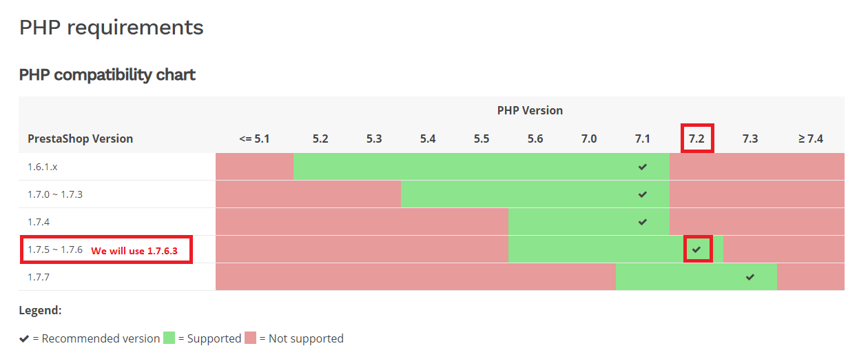868x357 pixels.
Task: Click the 7.3 PHP version column header
Action: (x=750, y=139)
